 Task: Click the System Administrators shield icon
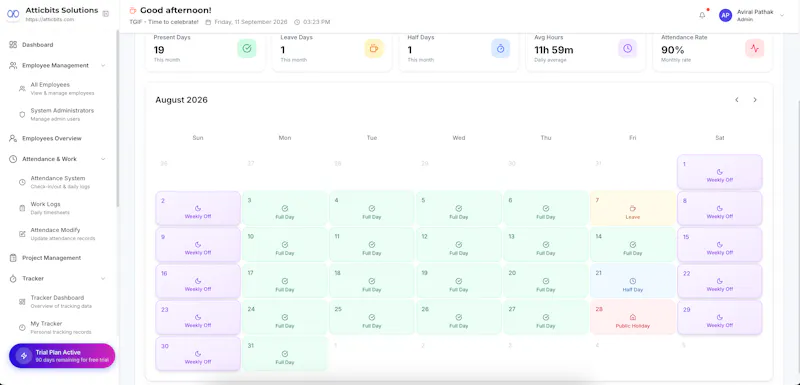pos(22,115)
